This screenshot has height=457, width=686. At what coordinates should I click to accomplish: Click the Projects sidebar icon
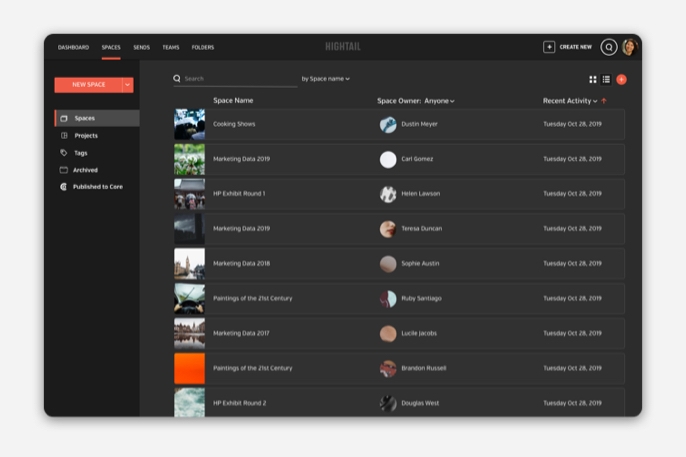click(x=64, y=136)
